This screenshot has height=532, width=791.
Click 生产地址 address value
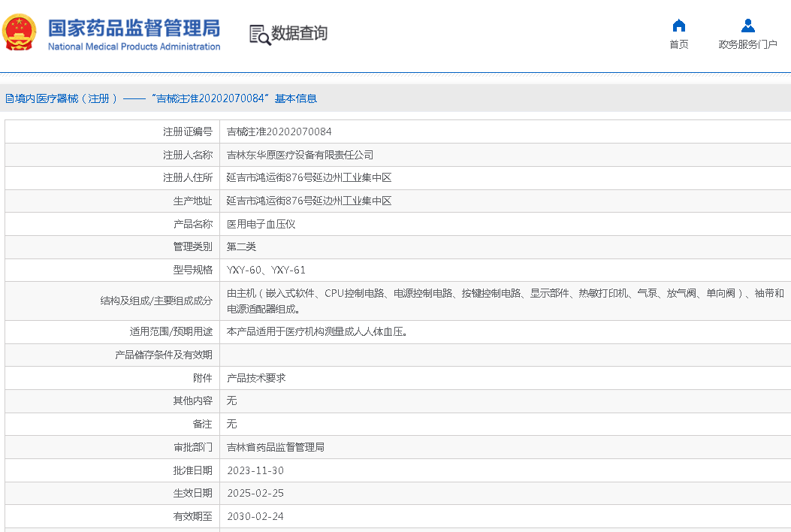pos(309,201)
